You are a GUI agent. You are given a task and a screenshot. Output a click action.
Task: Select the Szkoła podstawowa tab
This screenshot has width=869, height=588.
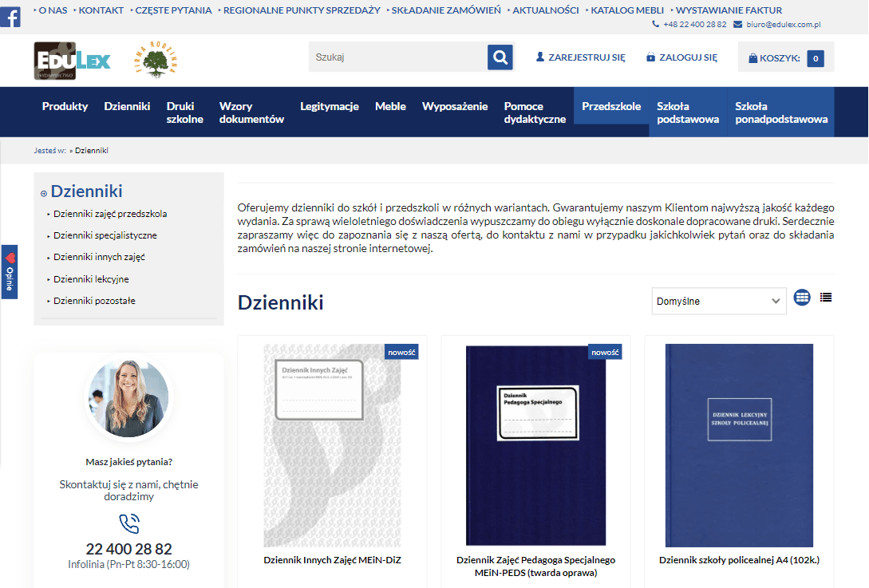click(x=688, y=112)
